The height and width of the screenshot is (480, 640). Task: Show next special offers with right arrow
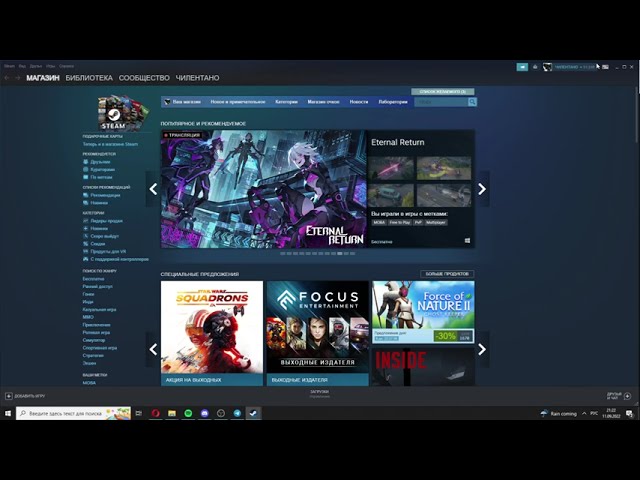point(482,349)
